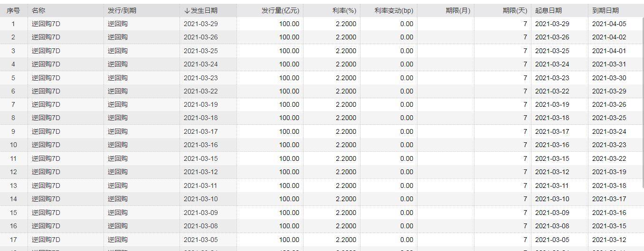The image size is (644, 251).
Task: Click 利率变动 value 0.00 in row 15
Action: [x=407, y=213]
